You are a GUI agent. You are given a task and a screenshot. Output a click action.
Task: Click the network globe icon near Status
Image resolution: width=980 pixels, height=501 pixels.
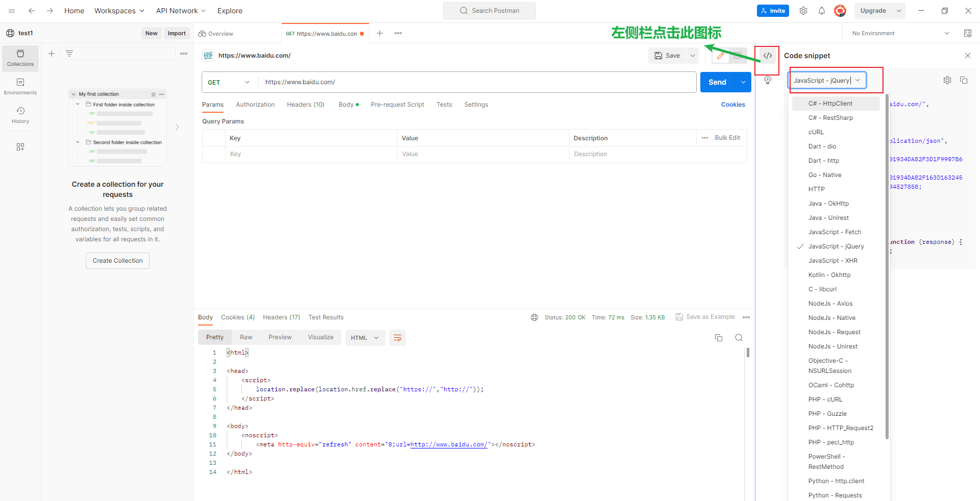coord(534,317)
